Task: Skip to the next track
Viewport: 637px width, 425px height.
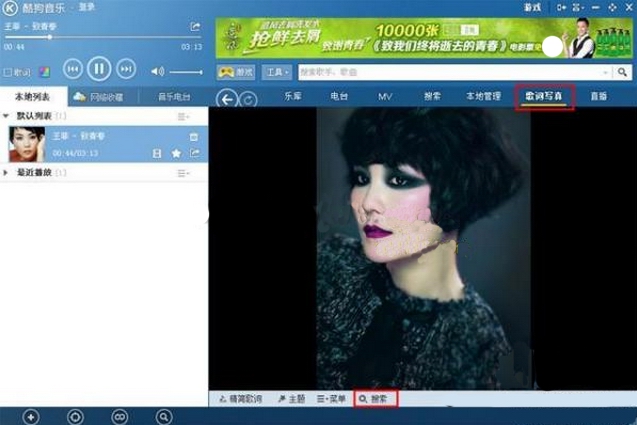Action: [x=126, y=69]
